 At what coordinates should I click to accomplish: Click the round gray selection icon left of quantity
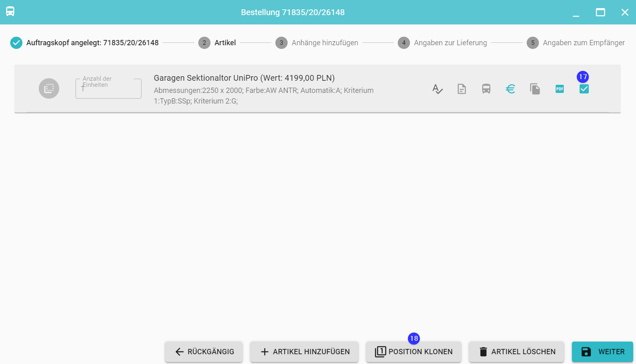coord(49,88)
